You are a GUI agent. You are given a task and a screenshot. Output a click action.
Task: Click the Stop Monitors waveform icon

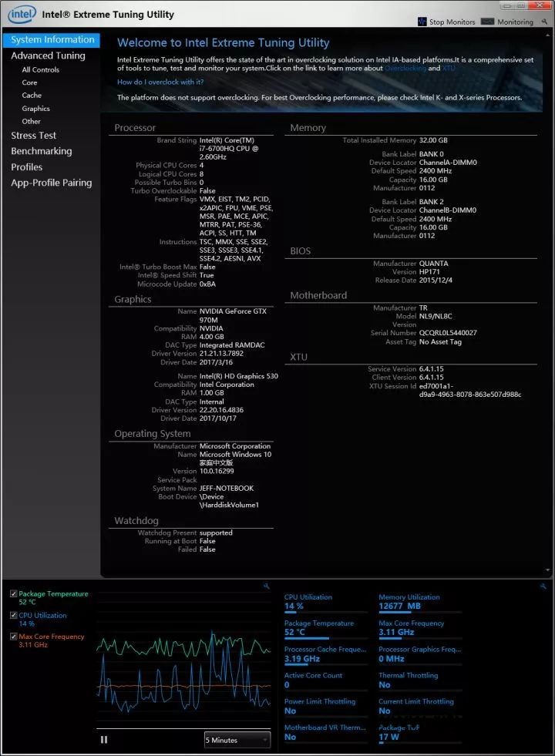[422, 22]
